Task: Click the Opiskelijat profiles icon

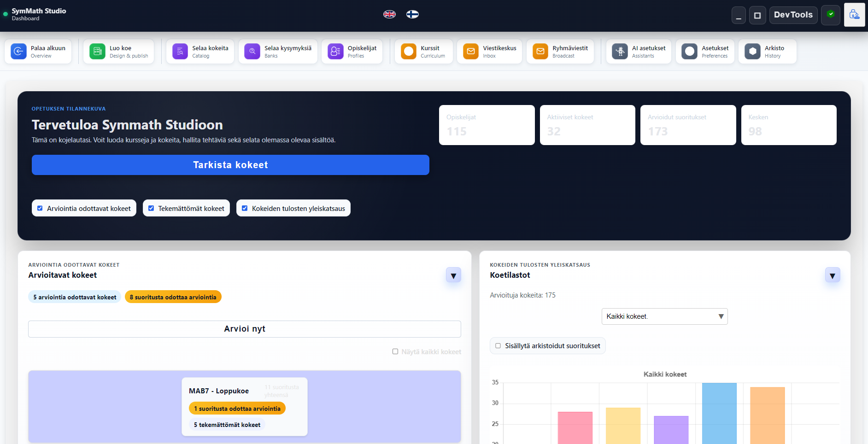Action: [335, 52]
